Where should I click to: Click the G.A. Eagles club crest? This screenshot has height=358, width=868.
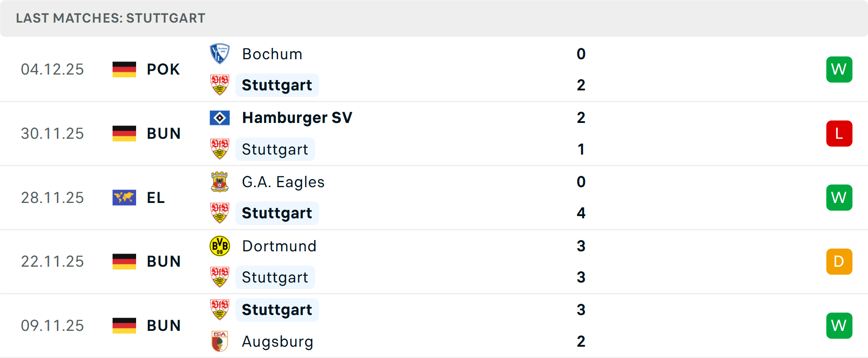(220, 182)
